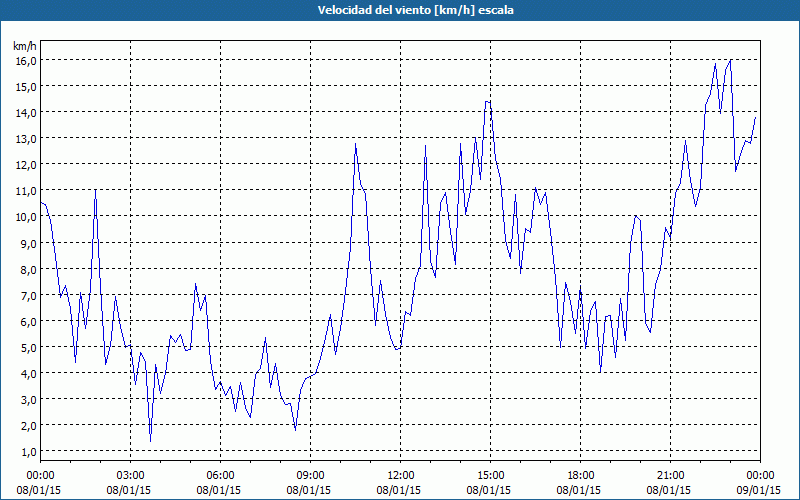Click the 5,0 y-axis label
The width and height of the screenshot is (800, 500).
pos(28,347)
